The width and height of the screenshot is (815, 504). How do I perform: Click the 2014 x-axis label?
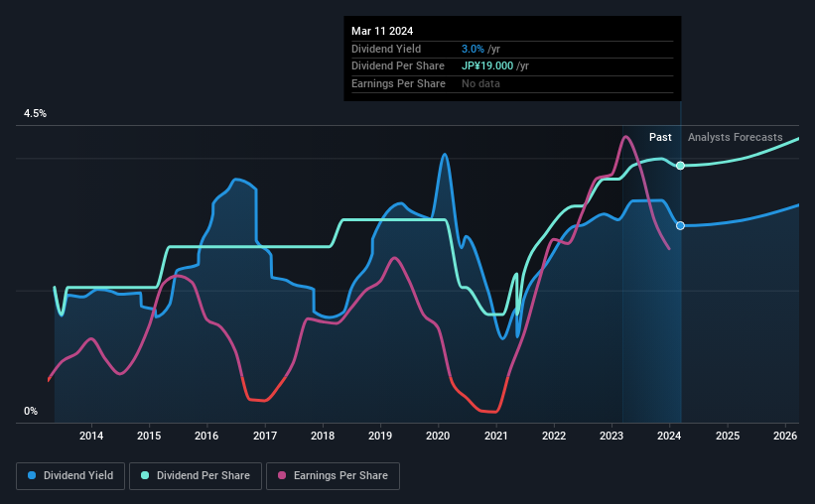point(91,436)
